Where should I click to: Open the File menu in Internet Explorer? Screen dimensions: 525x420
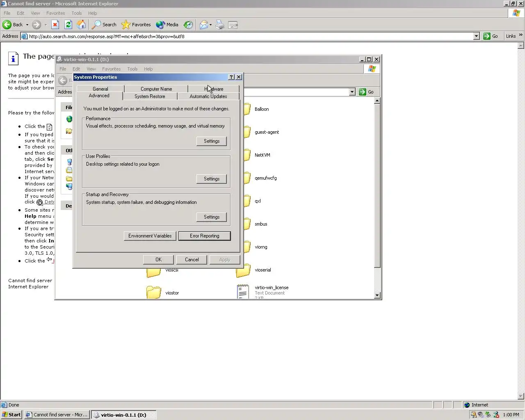[7, 13]
